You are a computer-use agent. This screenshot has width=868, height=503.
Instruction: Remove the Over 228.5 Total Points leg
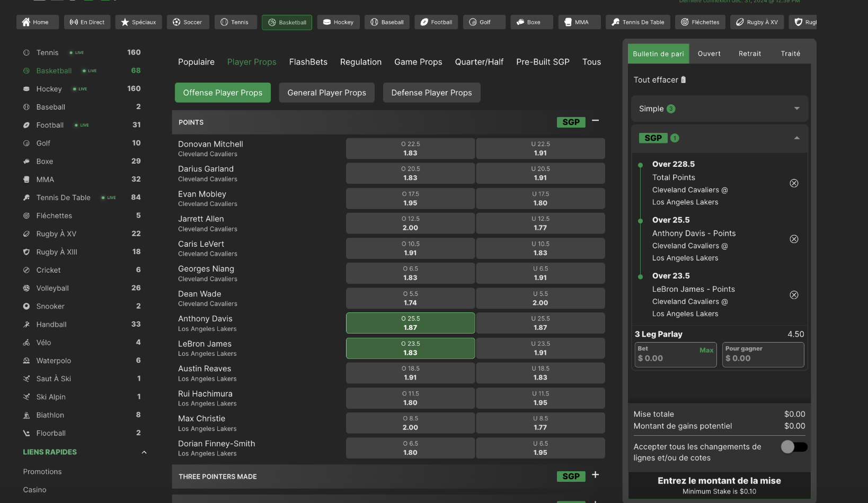794,183
